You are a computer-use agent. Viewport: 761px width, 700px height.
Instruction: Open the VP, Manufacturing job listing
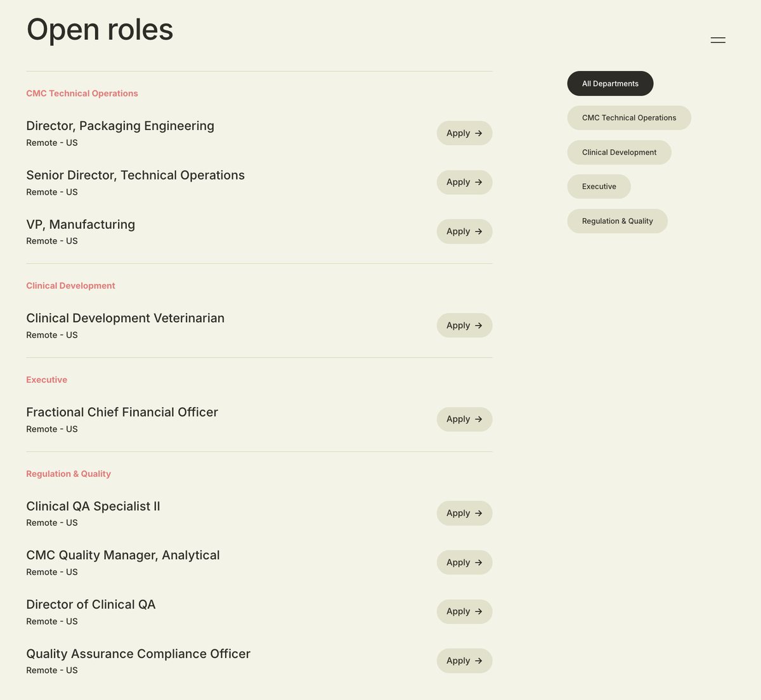(x=80, y=224)
